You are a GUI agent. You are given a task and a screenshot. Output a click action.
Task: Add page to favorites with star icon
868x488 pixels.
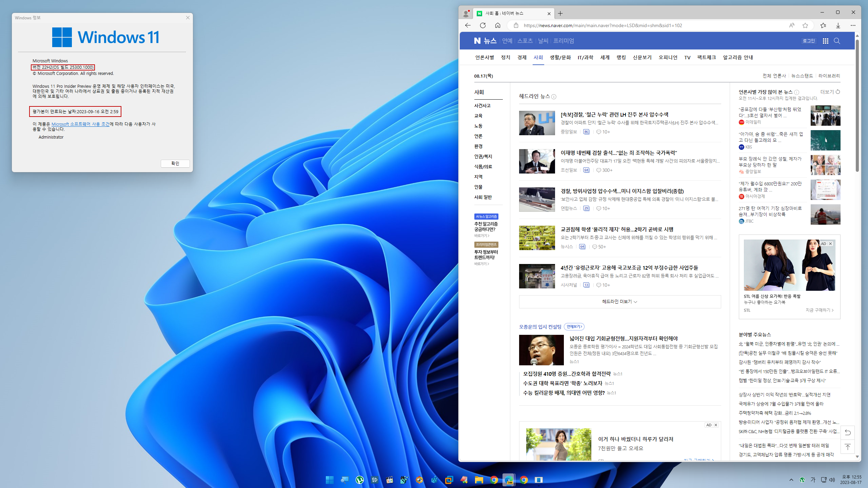tap(805, 25)
